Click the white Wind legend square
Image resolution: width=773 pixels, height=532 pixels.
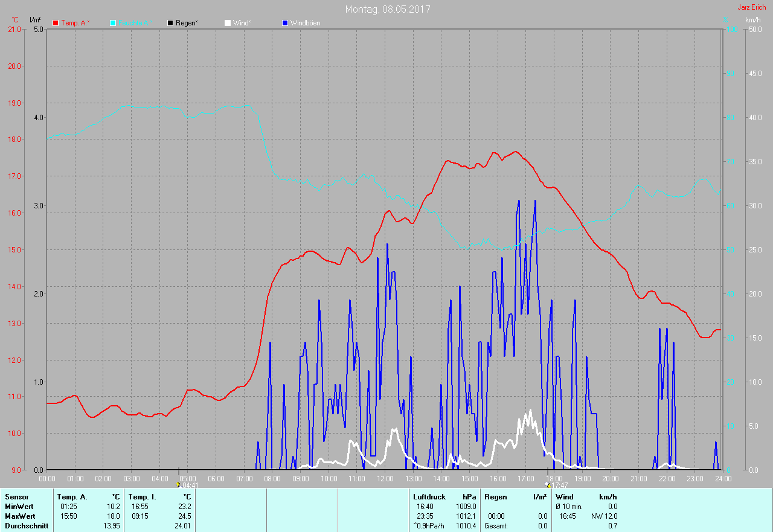tap(228, 23)
